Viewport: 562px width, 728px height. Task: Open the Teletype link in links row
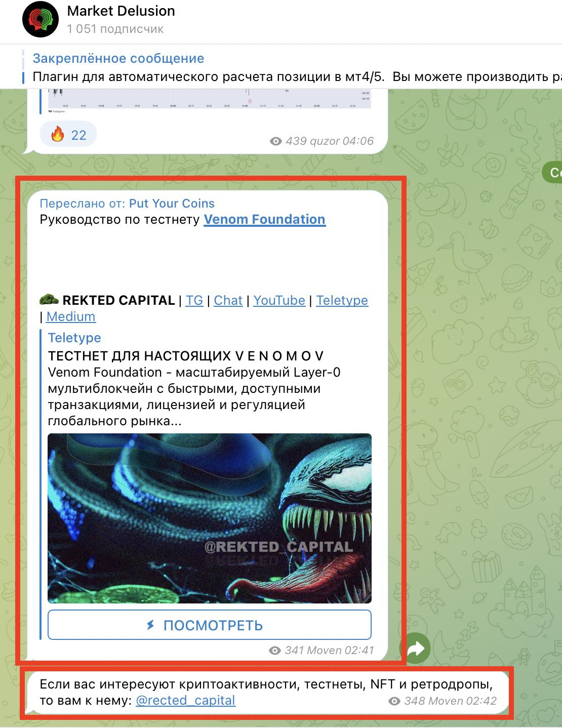tap(342, 300)
